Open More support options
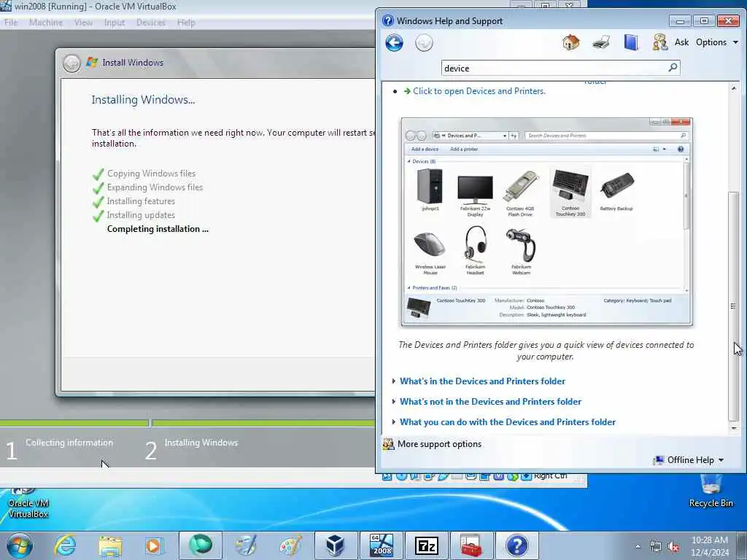This screenshot has height=560, width=747. 439,444
